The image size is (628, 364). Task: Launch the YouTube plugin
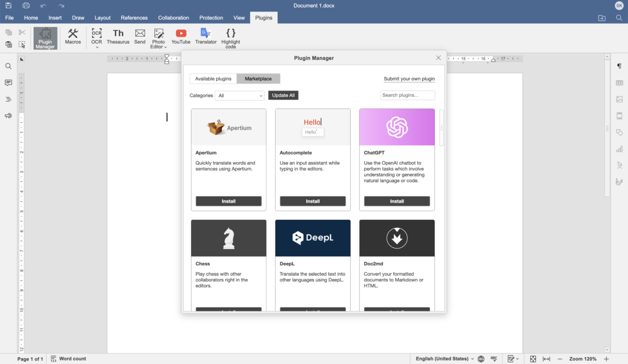click(x=181, y=37)
